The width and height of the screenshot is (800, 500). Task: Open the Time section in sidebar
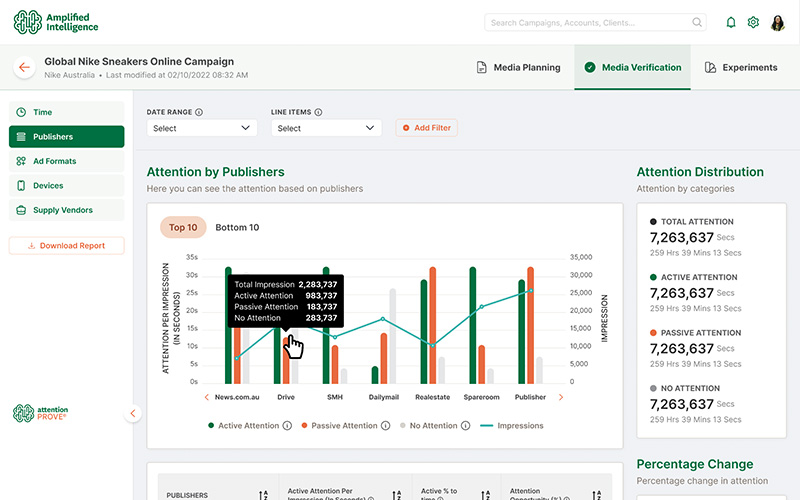tap(66, 112)
